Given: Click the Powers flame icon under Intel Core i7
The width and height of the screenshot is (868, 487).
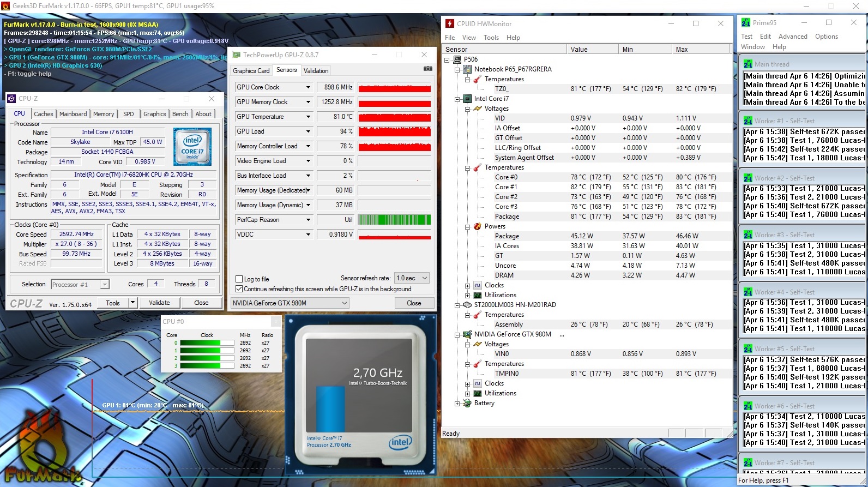Looking at the screenshot, I should (x=478, y=226).
